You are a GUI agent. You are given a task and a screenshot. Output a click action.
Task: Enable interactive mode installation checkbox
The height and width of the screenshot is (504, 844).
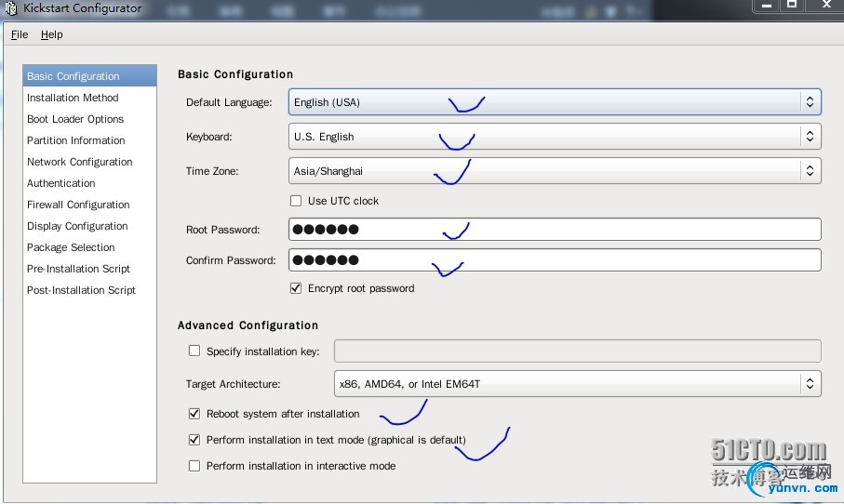pyautogui.click(x=194, y=465)
